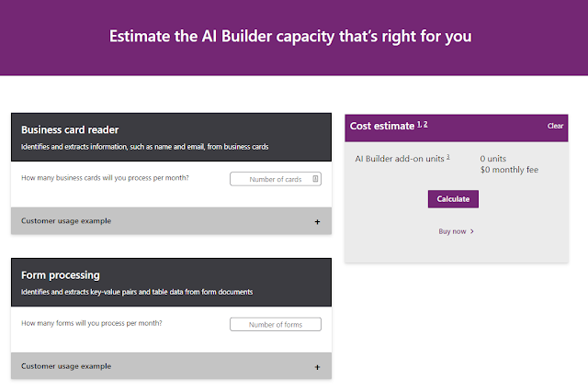Focus the Number of forms input
Viewport: 588px width, 390px height.
click(x=276, y=324)
